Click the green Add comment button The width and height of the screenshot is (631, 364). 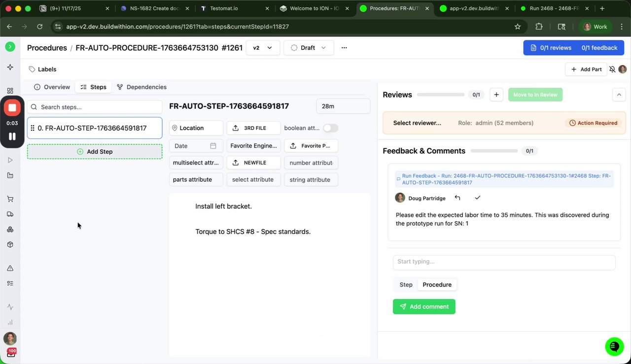coord(424,306)
